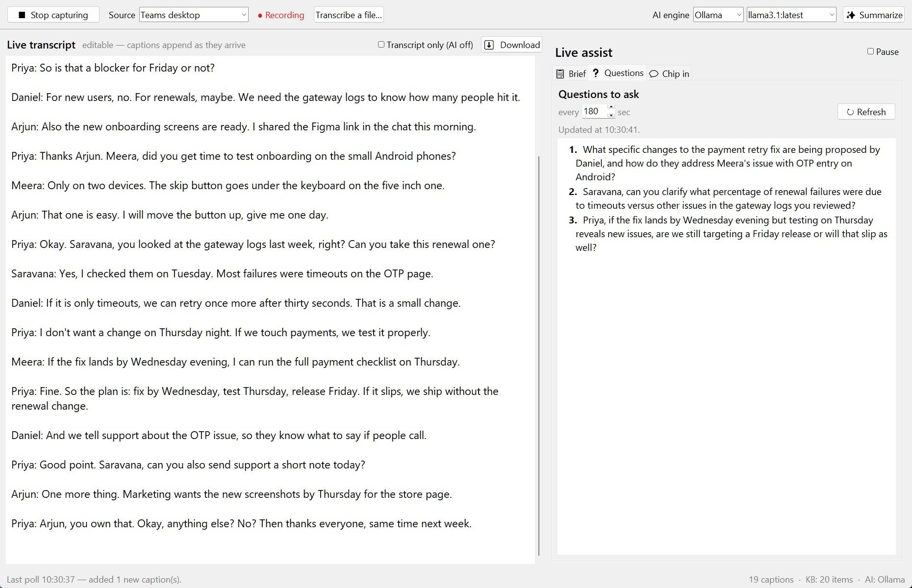Click the 'KB: 20 items' status entry

829,580
